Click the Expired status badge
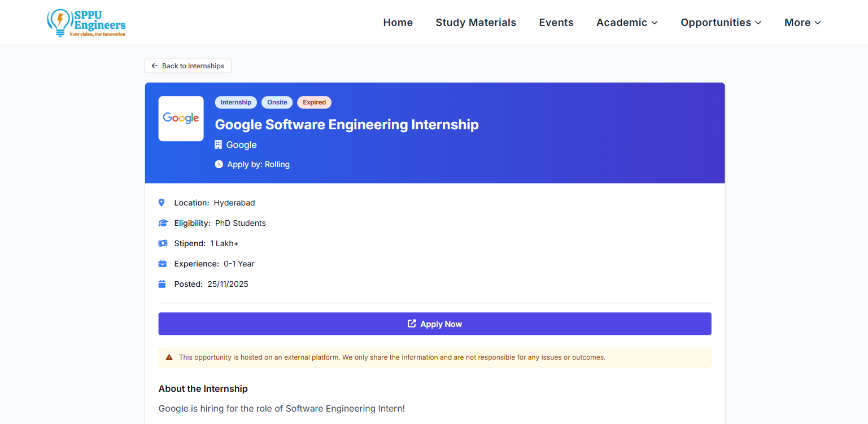The width and height of the screenshot is (868, 424). 314,102
